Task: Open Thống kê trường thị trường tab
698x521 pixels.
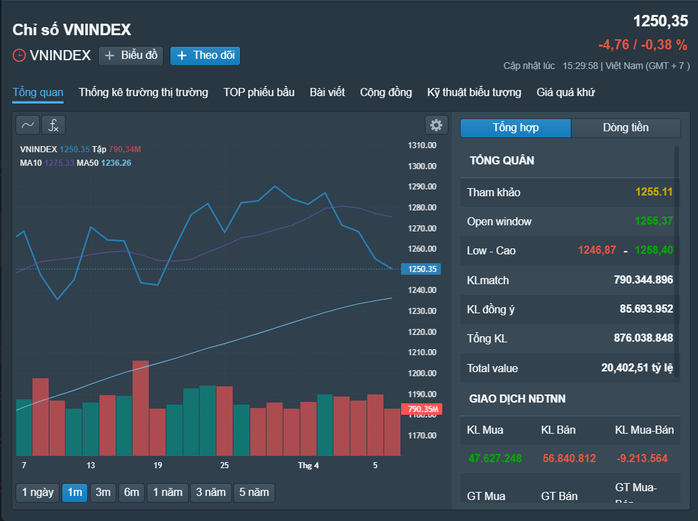Action: (x=143, y=93)
